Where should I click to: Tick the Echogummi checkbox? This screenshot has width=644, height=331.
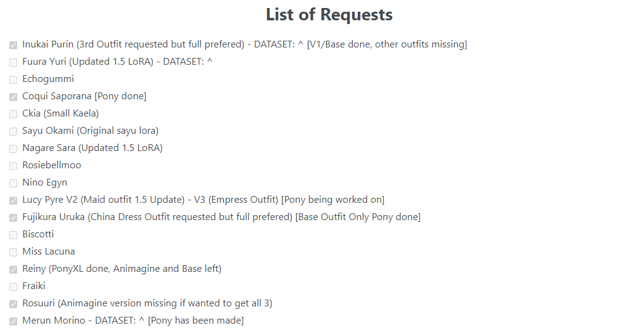tap(13, 79)
